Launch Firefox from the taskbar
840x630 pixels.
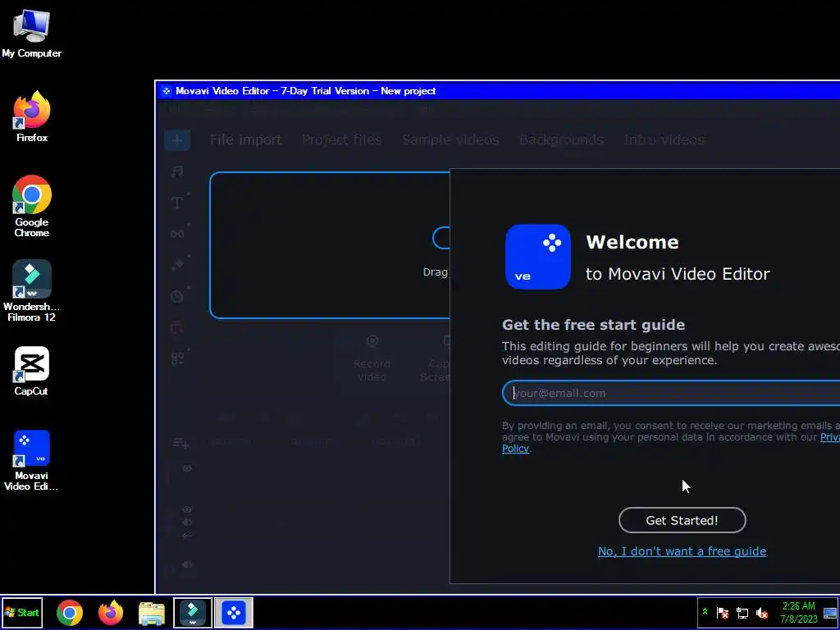(x=111, y=613)
